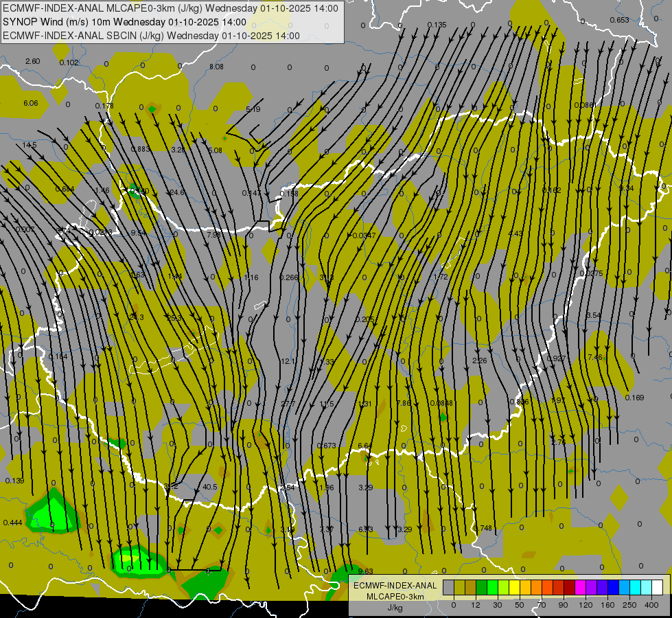Click the 0.169 value on right side
672x618 pixels.
coord(635,398)
